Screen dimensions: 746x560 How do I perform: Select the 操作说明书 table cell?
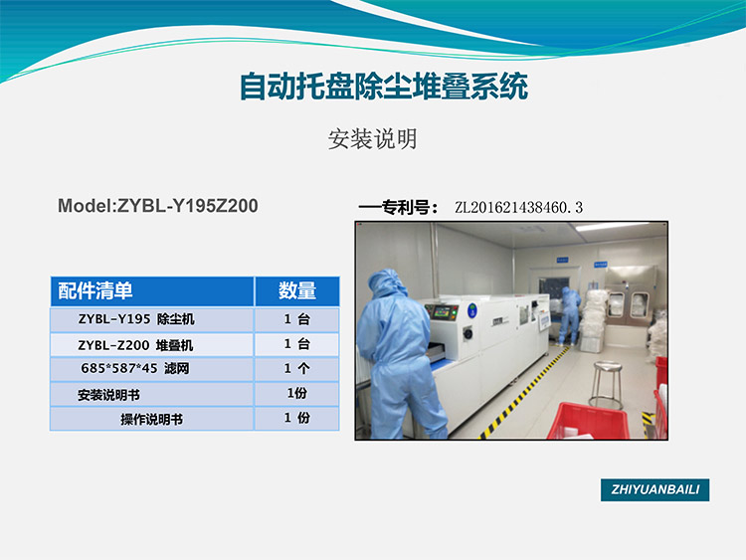click(x=151, y=419)
